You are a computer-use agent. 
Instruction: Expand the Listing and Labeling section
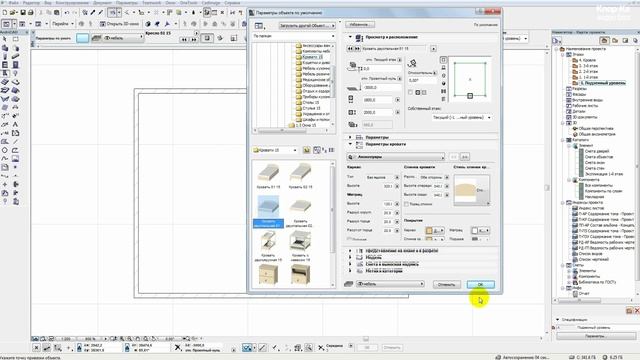pos(350,264)
